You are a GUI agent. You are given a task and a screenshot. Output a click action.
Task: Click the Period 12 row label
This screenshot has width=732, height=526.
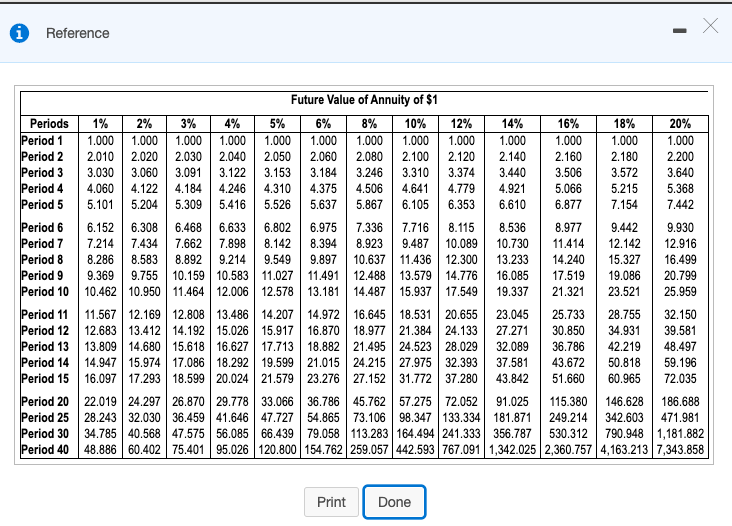45,330
